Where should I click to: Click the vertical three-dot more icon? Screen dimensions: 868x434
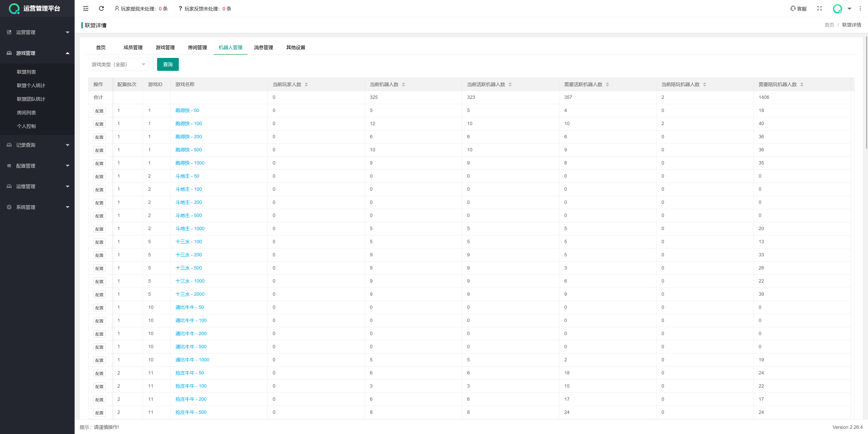coord(860,8)
